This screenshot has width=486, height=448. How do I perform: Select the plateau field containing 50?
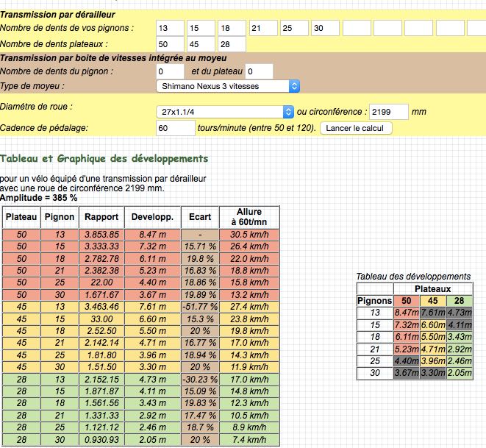(x=170, y=44)
